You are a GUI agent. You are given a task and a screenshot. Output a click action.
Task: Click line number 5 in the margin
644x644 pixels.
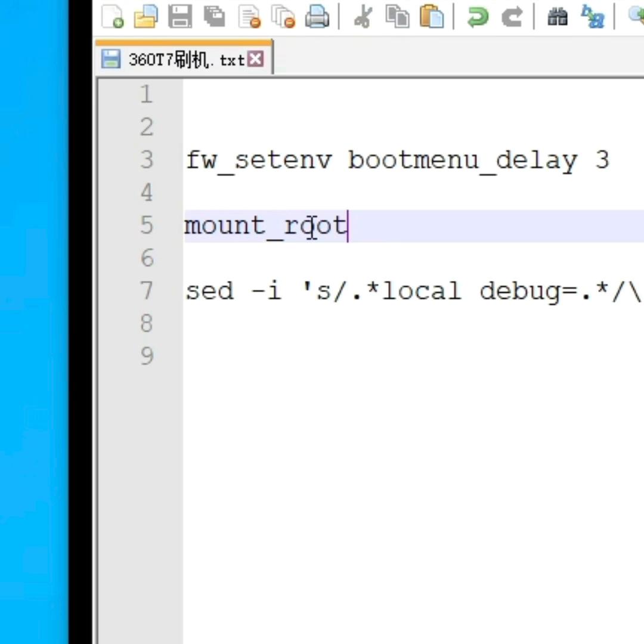point(147,226)
